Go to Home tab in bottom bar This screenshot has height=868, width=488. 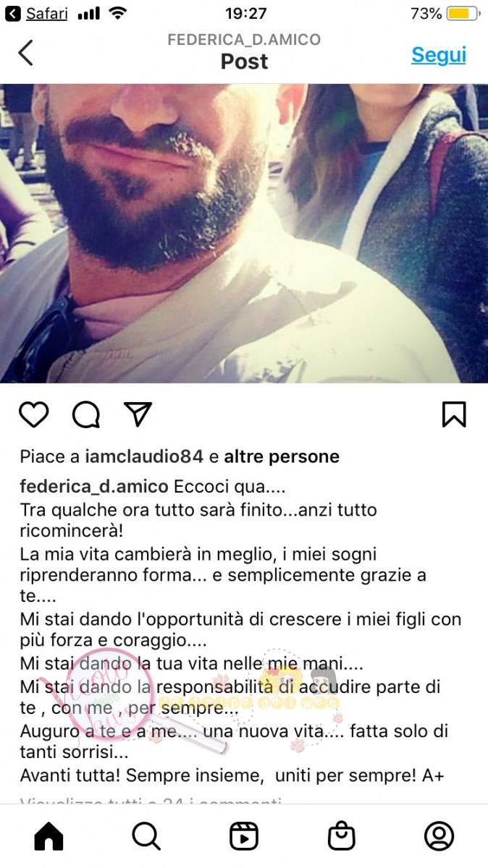[x=49, y=836]
